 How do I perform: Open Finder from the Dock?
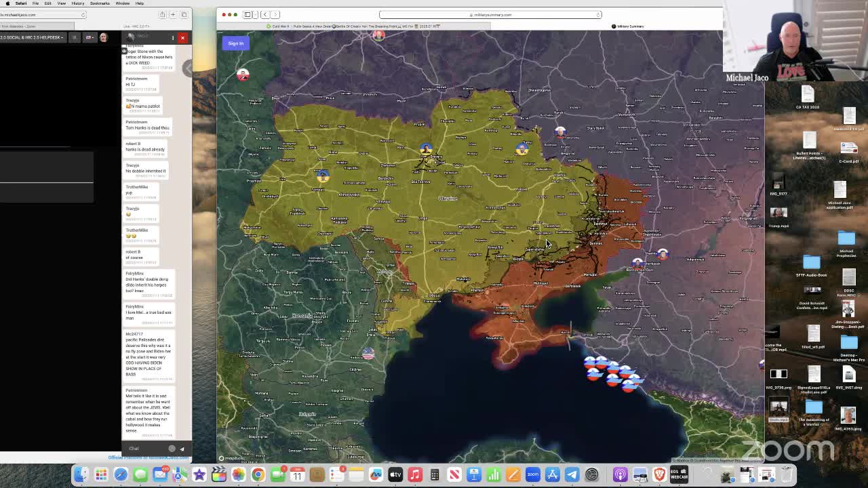coord(81,475)
